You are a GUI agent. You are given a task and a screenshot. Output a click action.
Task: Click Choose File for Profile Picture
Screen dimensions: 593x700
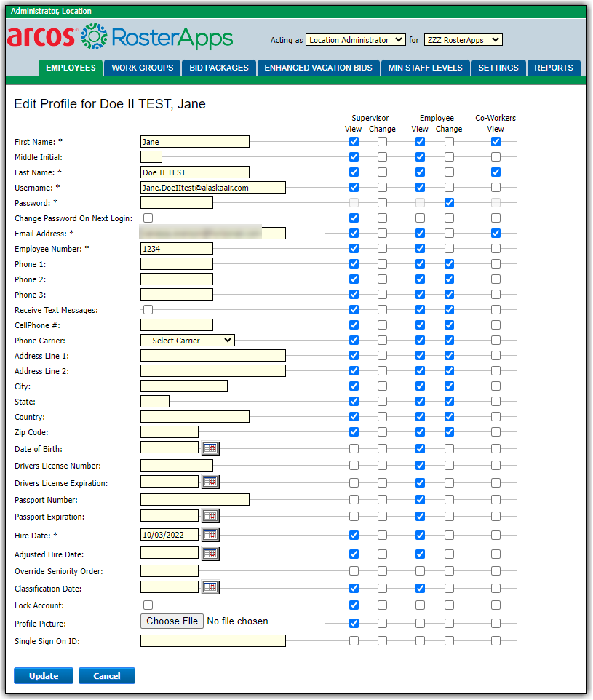point(172,621)
